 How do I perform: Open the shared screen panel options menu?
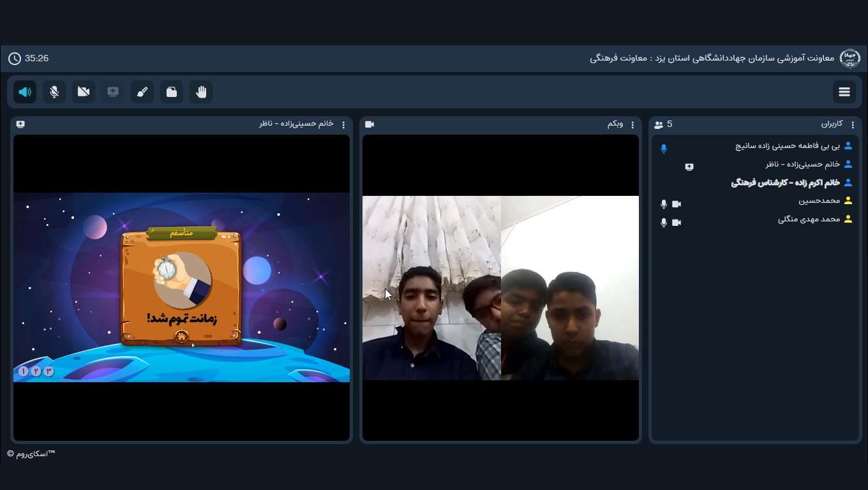343,125
